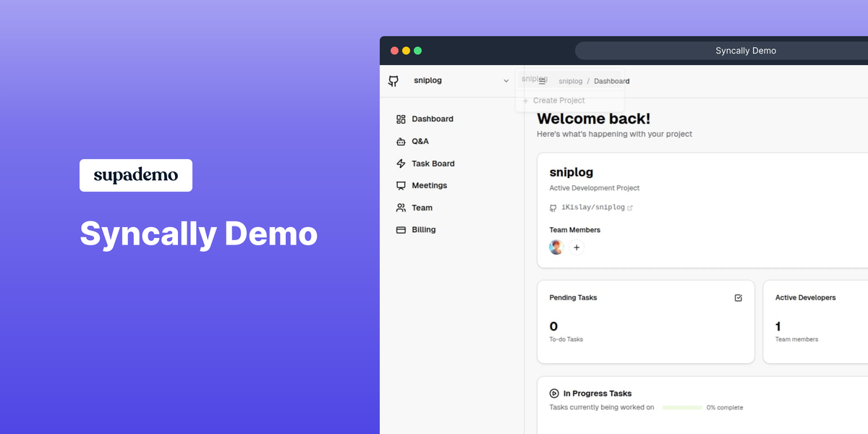
Task: Go to Task Board in sidebar
Action: [425, 164]
